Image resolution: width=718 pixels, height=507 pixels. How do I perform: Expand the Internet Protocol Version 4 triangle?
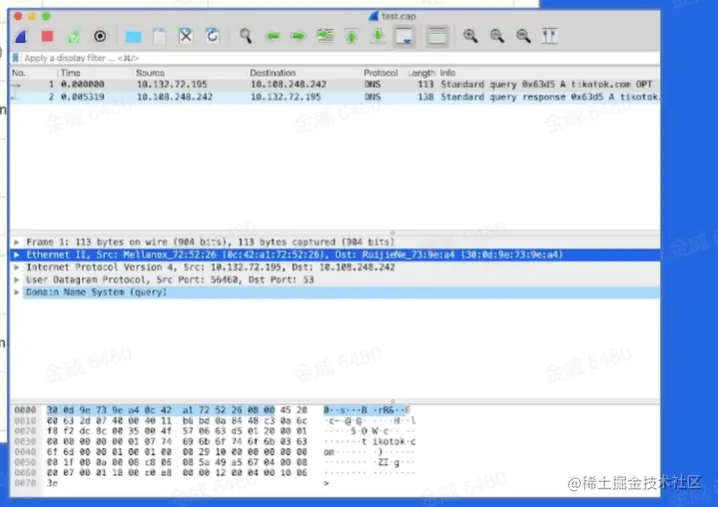click(16, 267)
